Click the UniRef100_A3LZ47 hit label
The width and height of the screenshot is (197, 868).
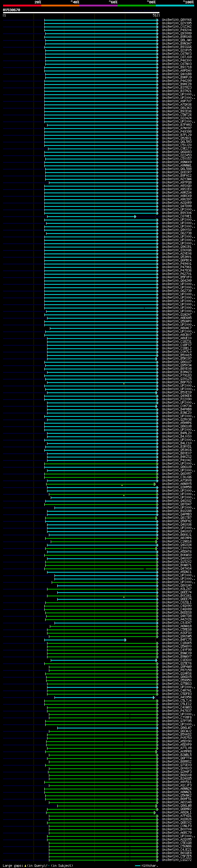click(x=177, y=589)
